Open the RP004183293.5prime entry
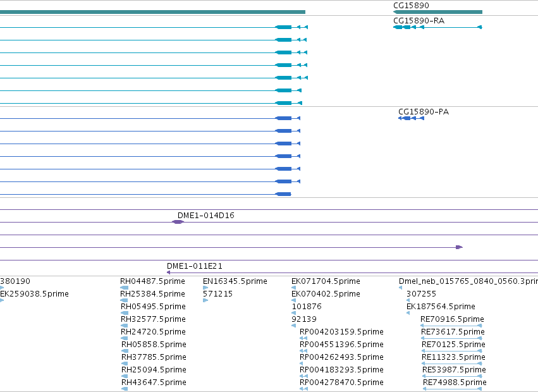Image resolution: width=538 pixels, height=392 pixels. point(341,370)
